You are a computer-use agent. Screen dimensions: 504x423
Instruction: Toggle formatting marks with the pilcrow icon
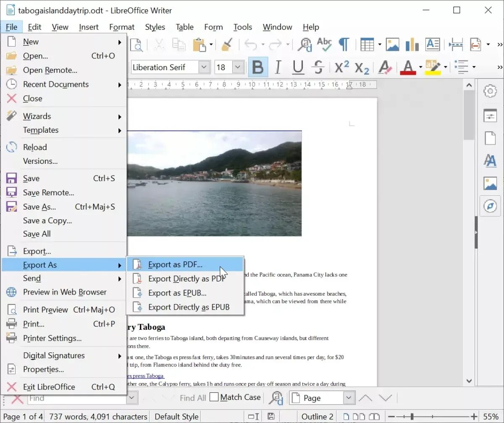pos(344,45)
